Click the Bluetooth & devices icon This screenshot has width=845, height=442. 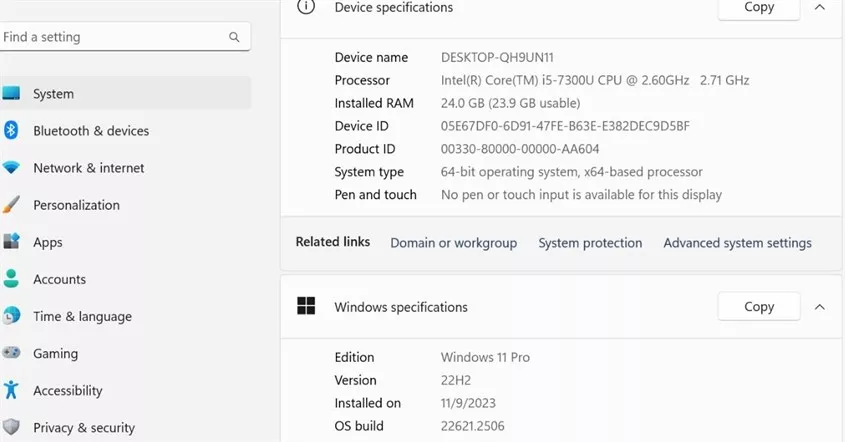coord(11,130)
